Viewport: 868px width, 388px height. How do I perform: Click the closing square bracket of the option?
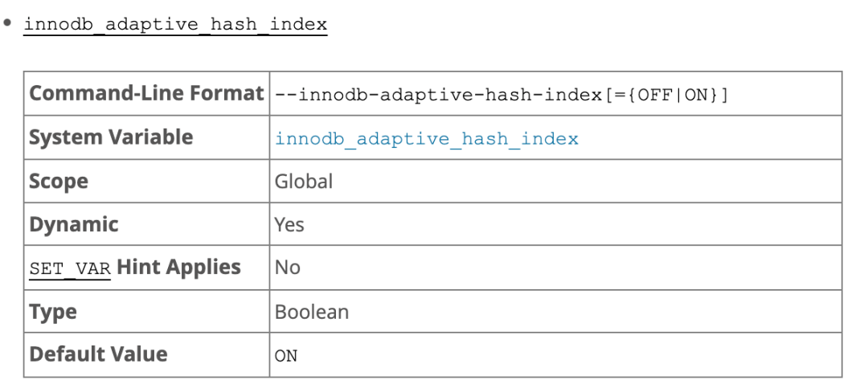pyautogui.click(x=724, y=95)
